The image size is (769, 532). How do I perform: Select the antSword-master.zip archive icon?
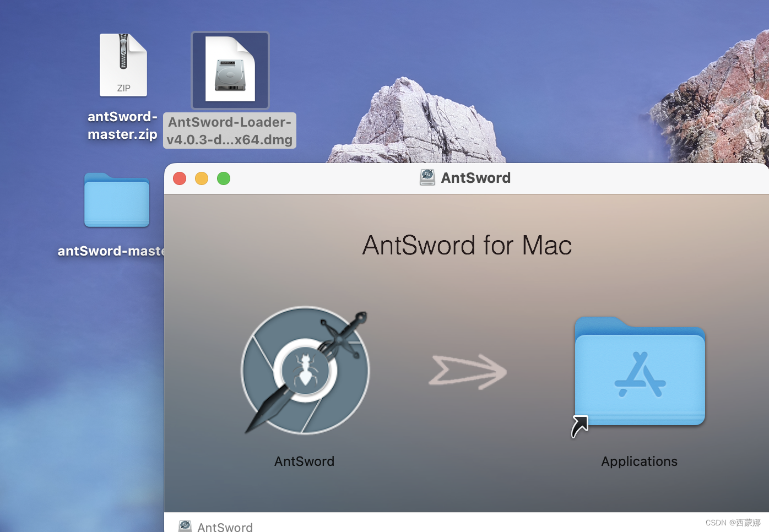(x=123, y=65)
